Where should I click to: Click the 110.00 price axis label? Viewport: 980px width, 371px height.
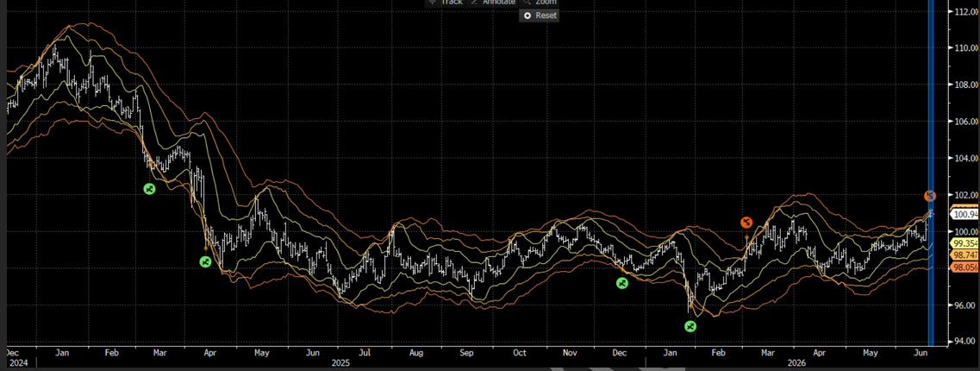(x=967, y=48)
